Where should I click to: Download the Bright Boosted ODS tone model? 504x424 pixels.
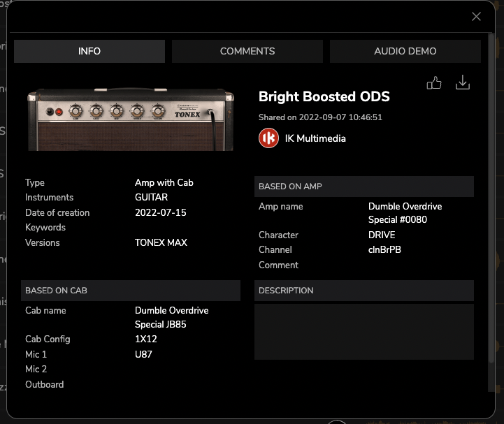462,83
